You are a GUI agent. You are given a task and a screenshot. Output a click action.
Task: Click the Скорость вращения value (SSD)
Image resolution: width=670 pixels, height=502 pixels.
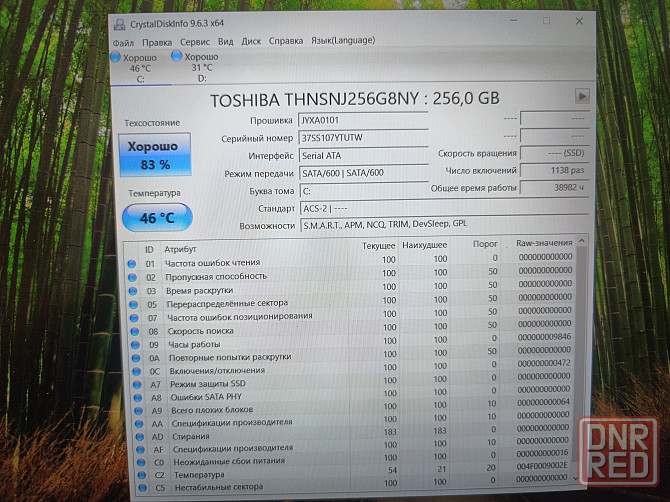(x=554, y=153)
